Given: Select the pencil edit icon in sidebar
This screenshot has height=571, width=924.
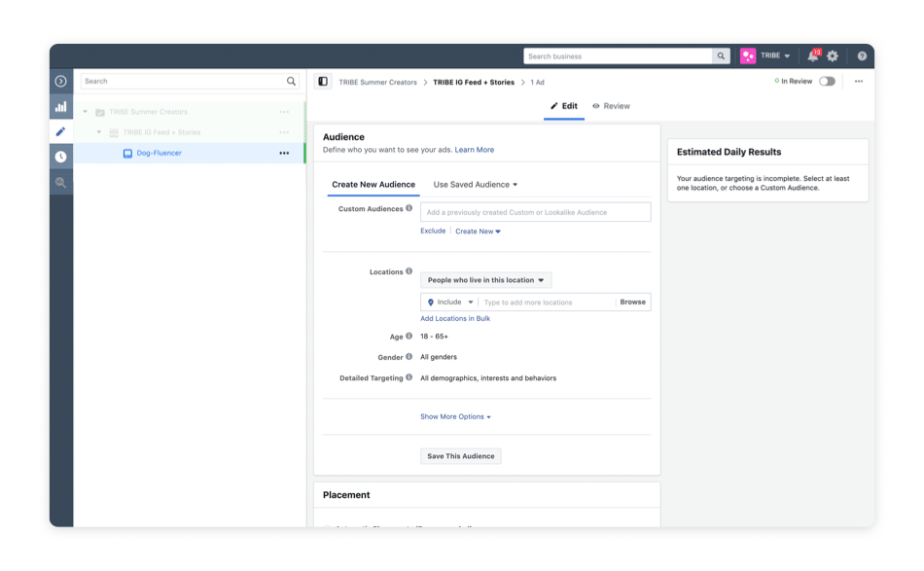Looking at the screenshot, I should click(60, 131).
